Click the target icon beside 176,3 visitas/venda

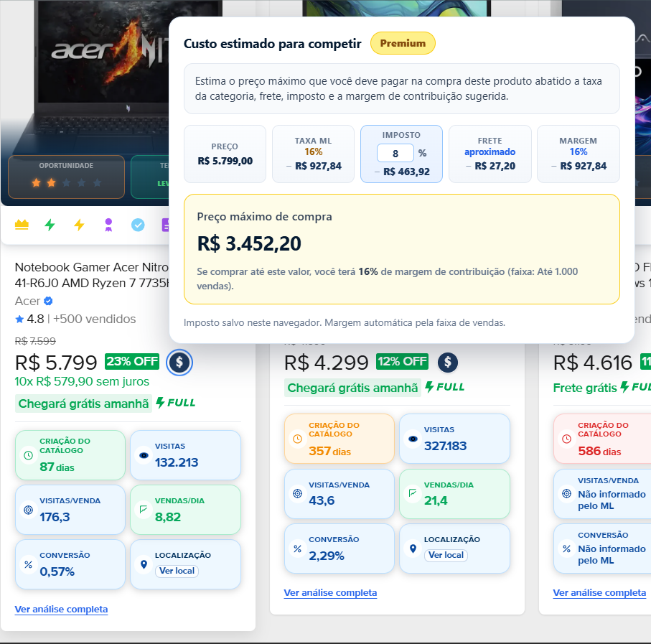click(28, 510)
